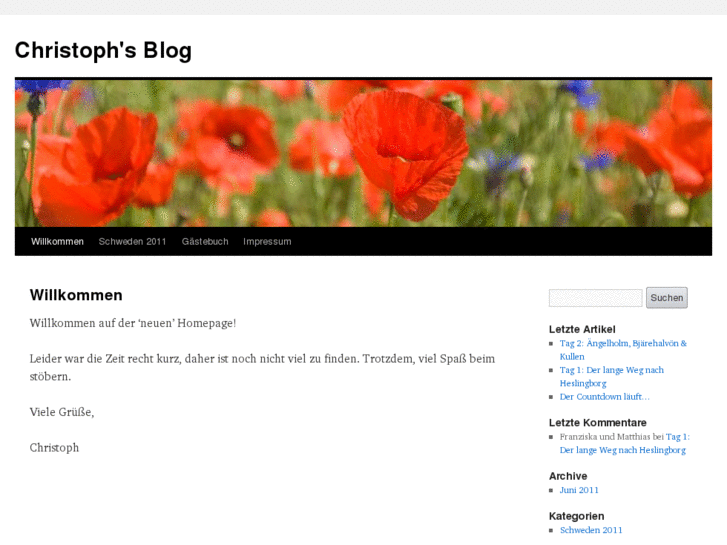This screenshot has height=545, width=727.
Task: Click the text 'Willkommen auf der ‘neuen’ Homepage!'
Action: point(133,323)
